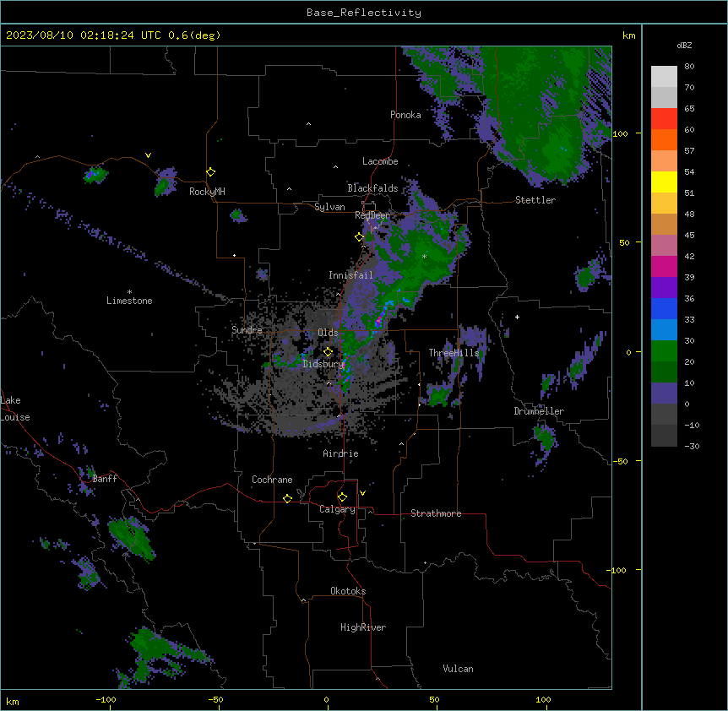
Task: Click the dBZ legend heading
Action: coord(684,45)
